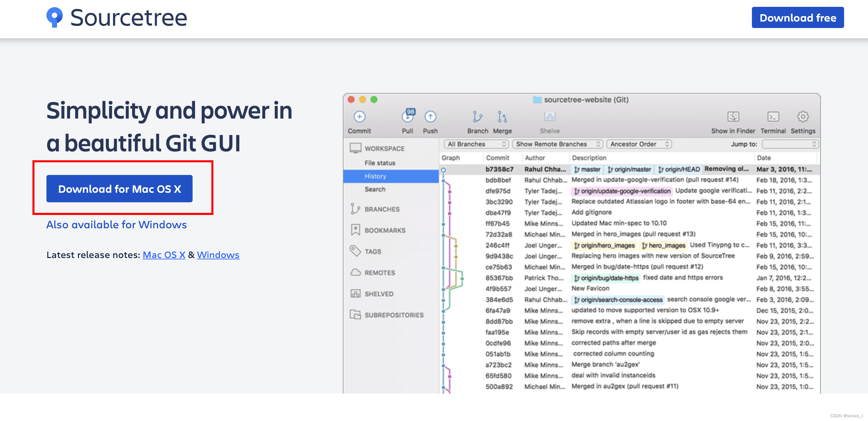Open the All Branches dropdown
The image size is (868, 421).
tap(476, 144)
